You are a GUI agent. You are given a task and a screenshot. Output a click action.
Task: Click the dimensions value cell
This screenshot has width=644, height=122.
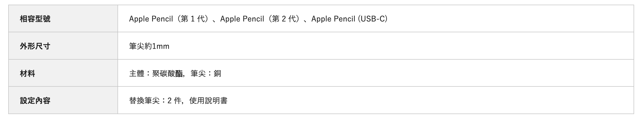(x=376, y=46)
